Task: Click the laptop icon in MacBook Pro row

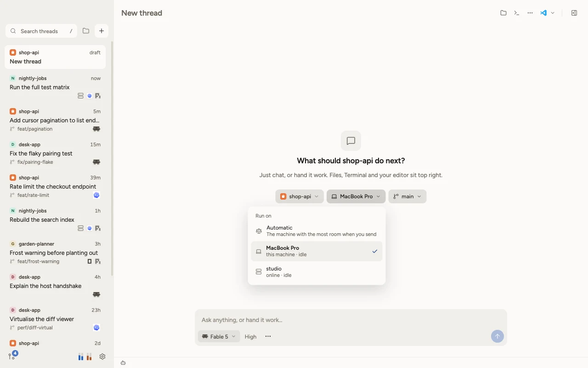Action: click(x=259, y=251)
